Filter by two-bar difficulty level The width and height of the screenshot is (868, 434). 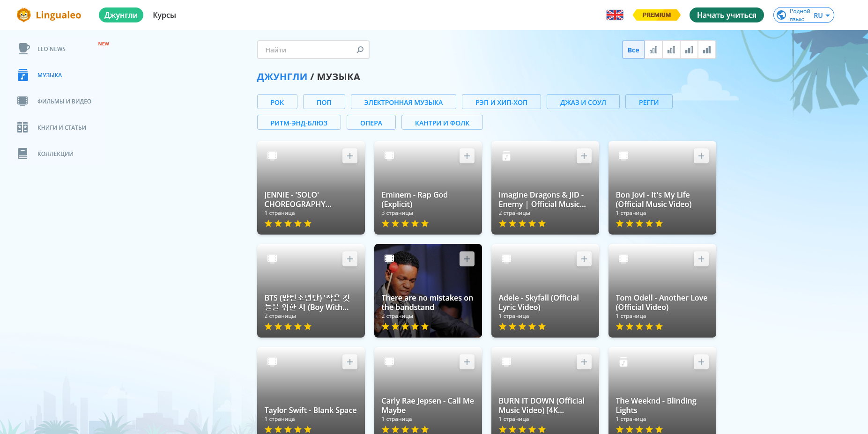tap(671, 50)
